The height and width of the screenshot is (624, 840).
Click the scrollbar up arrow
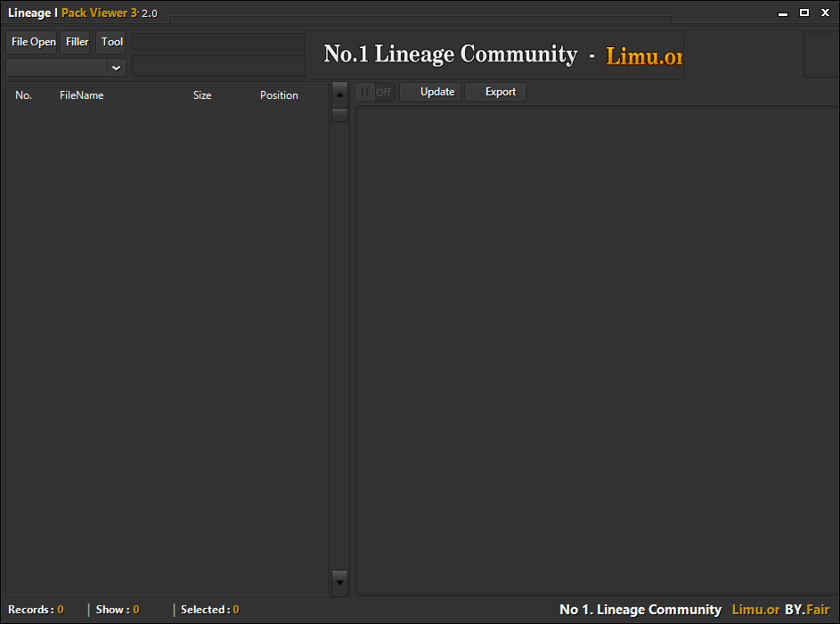tap(339, 94)
